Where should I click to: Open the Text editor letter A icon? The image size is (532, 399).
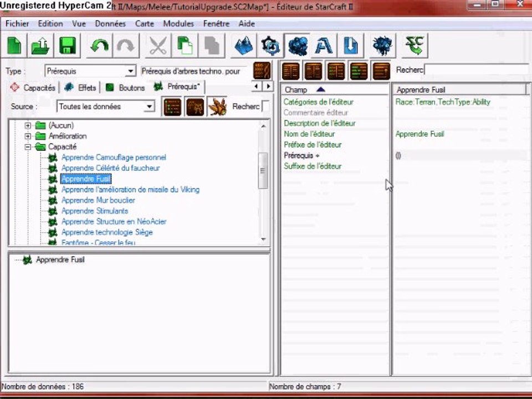324,46
